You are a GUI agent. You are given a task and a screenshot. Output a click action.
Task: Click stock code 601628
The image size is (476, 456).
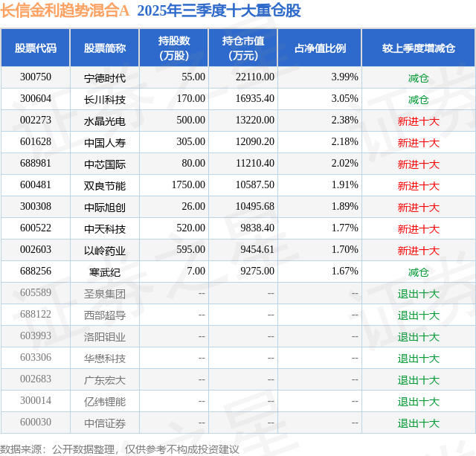pos(36,142)
